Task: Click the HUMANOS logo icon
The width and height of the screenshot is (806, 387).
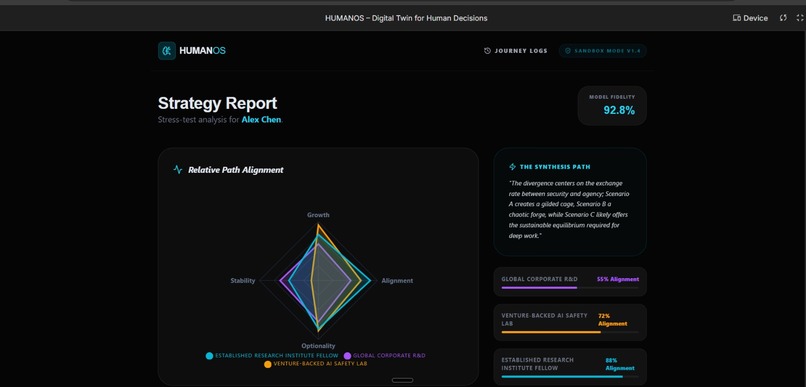Action: pyautogui.click(x=167, y=51)
